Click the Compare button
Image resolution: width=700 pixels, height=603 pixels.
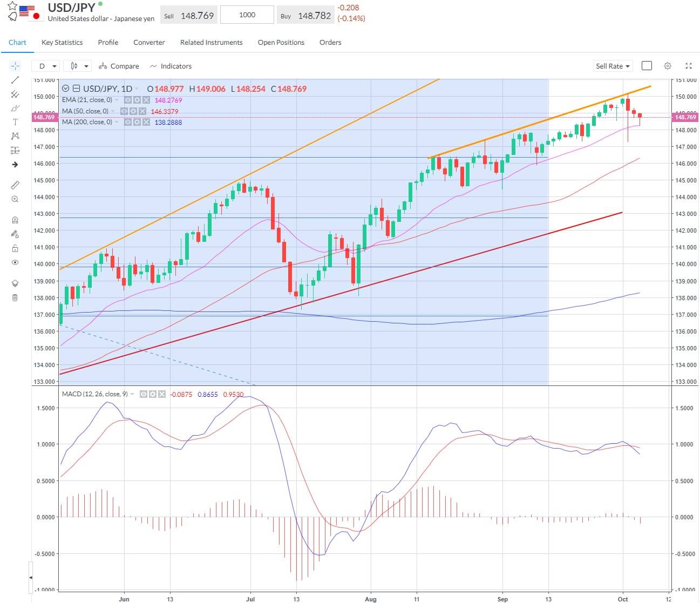click(x=119, y=66)
